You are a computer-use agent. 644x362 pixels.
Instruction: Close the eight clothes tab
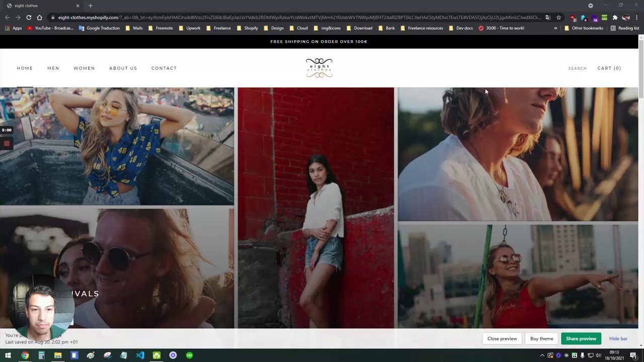(77, 6)
